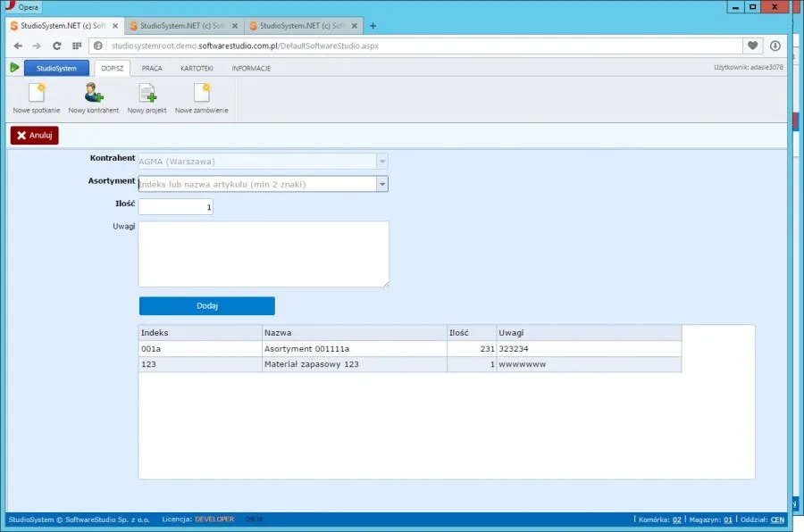Open the Speed Dial grid

click(77, 46)
